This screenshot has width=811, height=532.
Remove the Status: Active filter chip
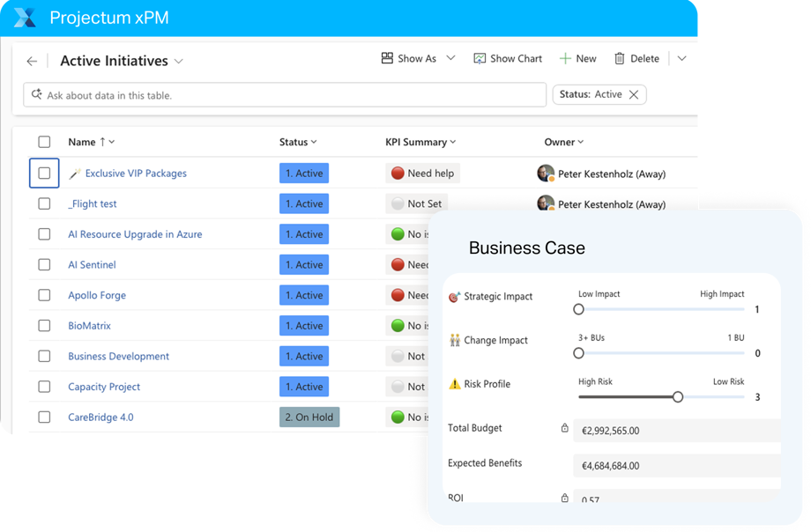[x=634, y=95]
